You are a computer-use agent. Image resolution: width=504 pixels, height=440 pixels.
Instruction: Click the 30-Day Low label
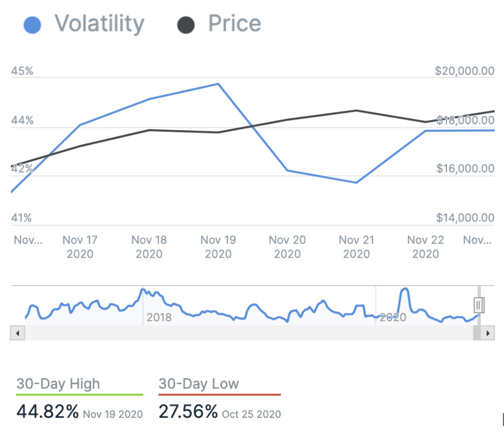[199, 384]
